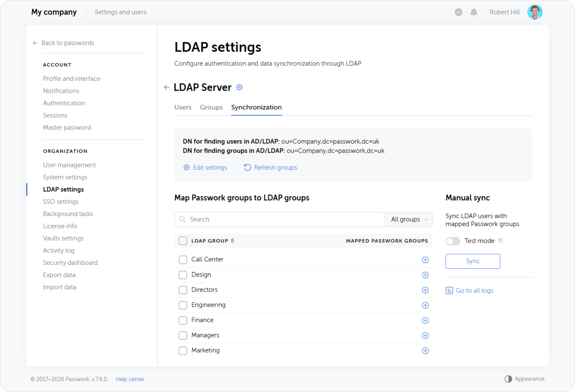Screen dimensions: 575x392
Task: Check the Engineering group checkbox
Action: coord(183,305)
